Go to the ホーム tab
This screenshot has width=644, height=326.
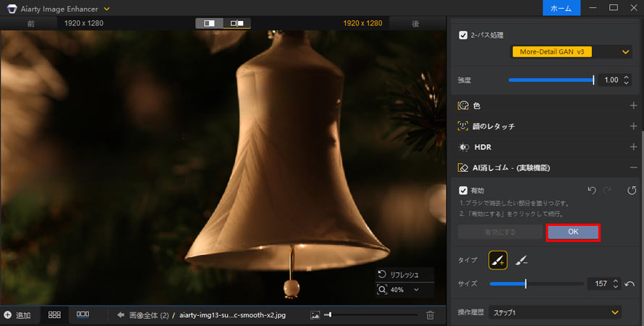[561, 8]
